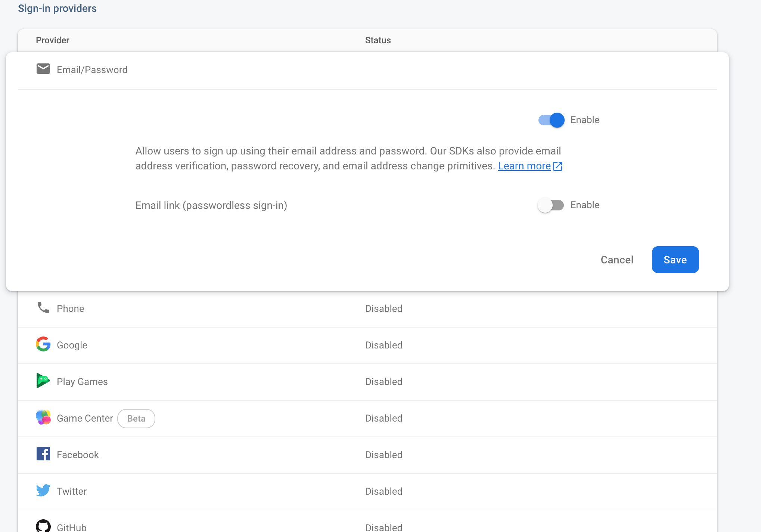Click Disabled status for Facebook
The image size is (761, 532).
[383, 455]
